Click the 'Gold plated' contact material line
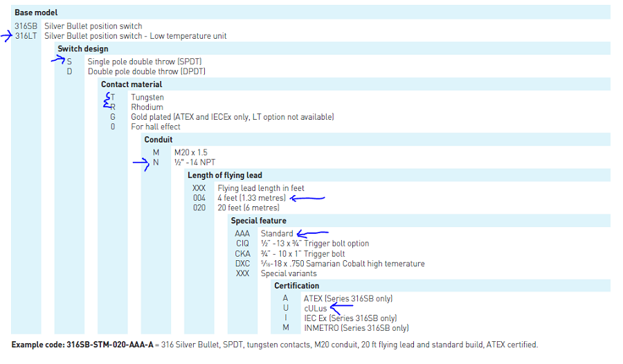This screenshot has height=364, width=623. pos(233,117)
